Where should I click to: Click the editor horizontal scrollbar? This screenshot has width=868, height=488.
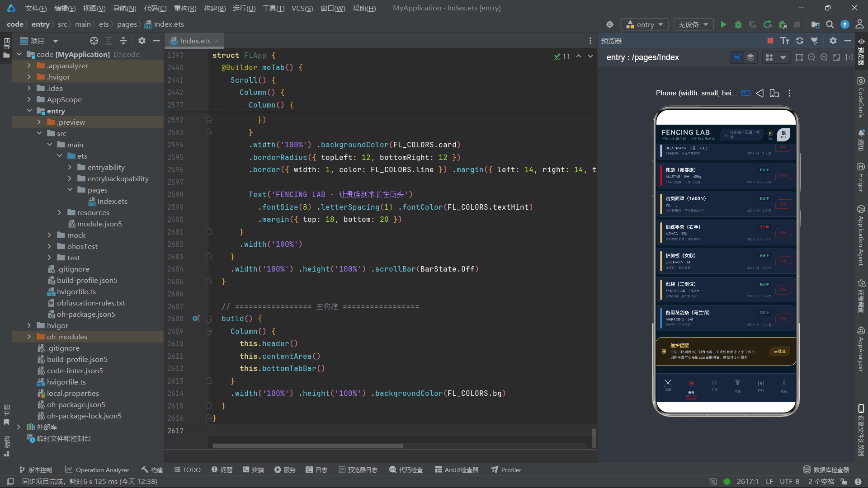tap(308, 446)
